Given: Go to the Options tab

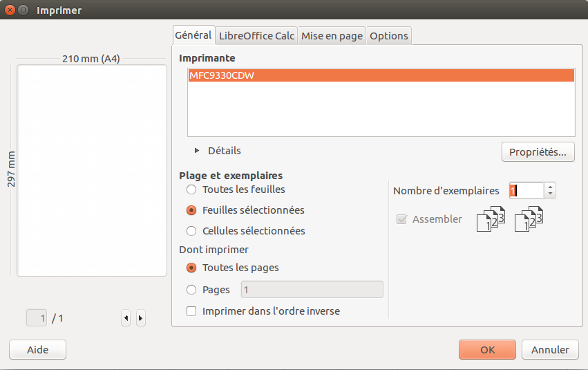Looking at the screenshot, I should (389, 36).
